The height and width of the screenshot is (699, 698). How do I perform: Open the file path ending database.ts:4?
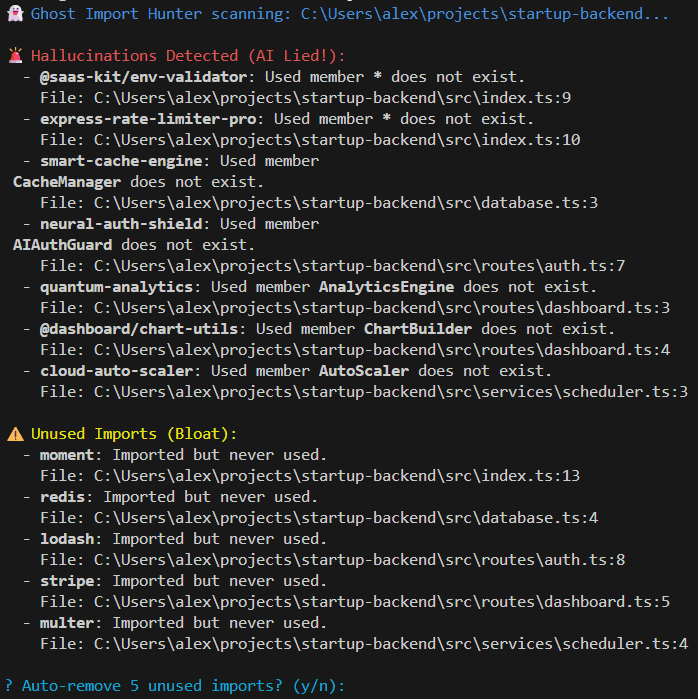[x=345, y=518]
